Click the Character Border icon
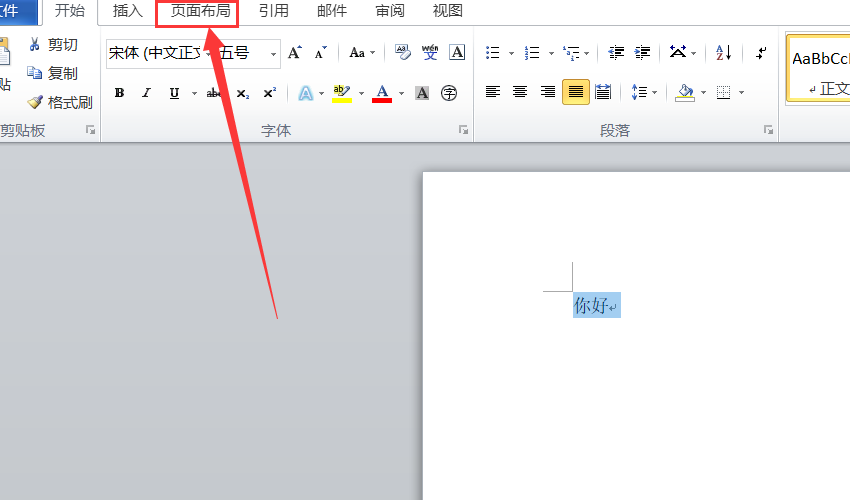The height and width of the screenshot is (500, 850). (458, 53)
